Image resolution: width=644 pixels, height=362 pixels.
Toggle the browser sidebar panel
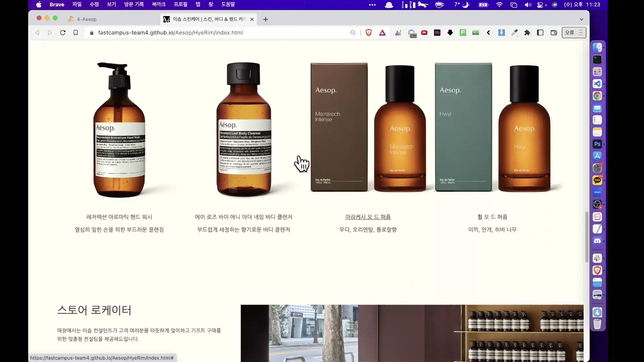[x=540, y=33]
